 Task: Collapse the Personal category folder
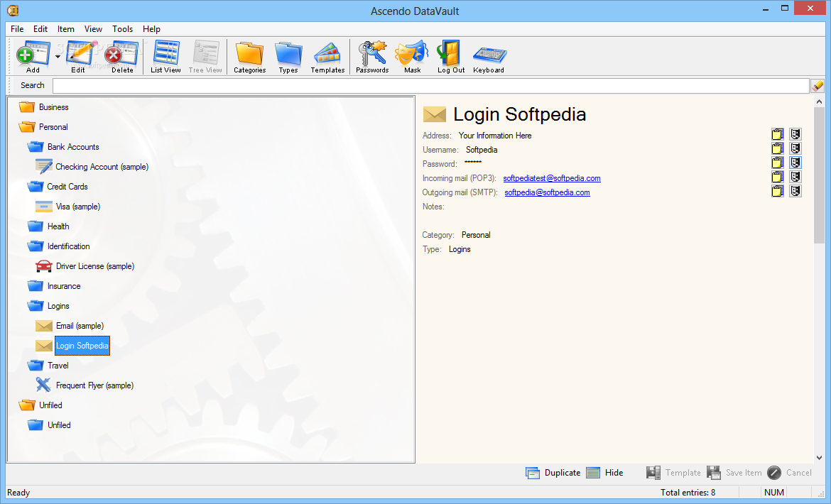43,127
